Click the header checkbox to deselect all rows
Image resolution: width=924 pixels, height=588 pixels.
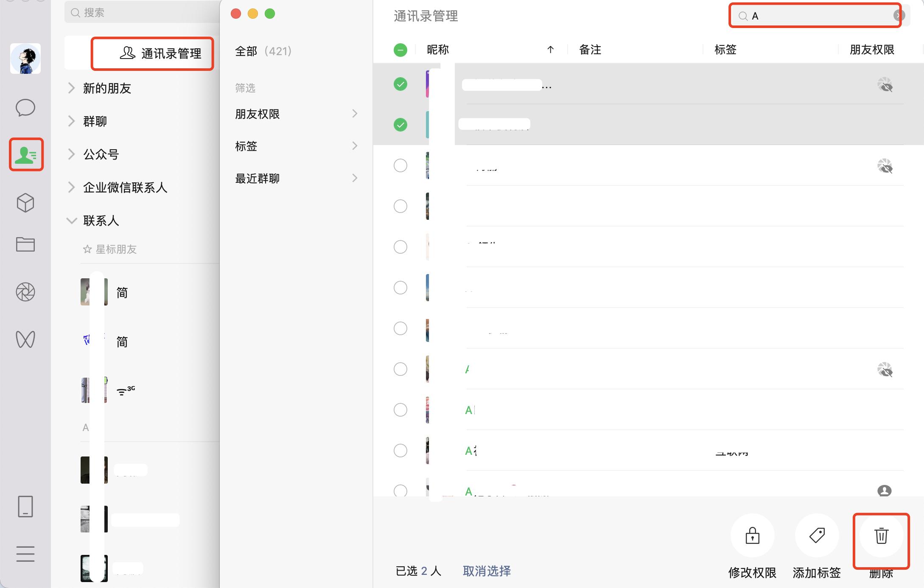click(x=400, y=50)
